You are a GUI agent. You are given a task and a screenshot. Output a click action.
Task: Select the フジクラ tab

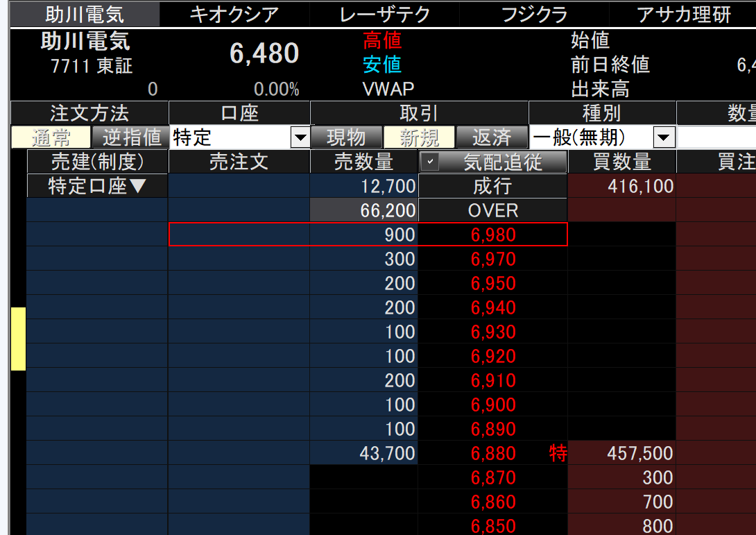click(x=534, y=15)
